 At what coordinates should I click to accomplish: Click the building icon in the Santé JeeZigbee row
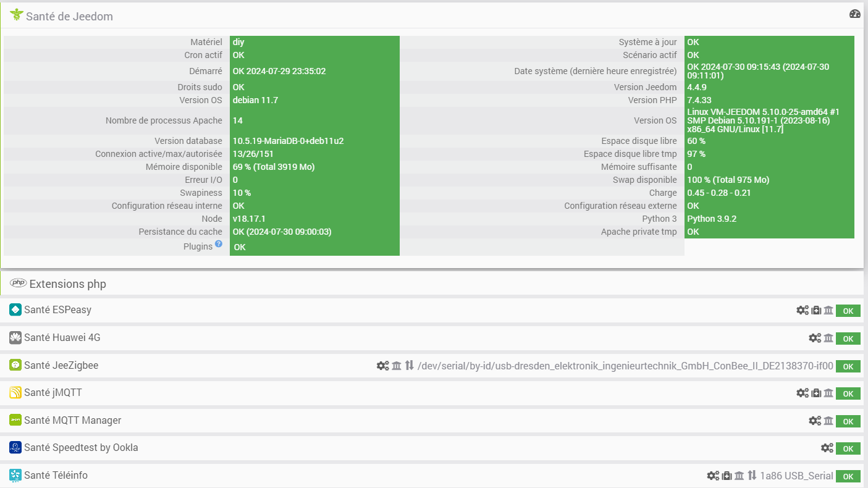point(397,366)
